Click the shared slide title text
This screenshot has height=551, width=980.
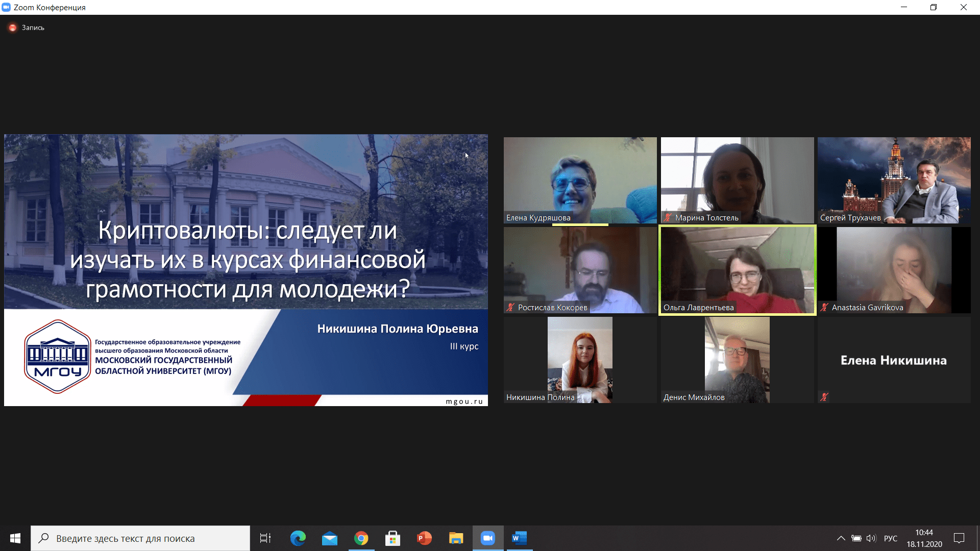(248, 259)
